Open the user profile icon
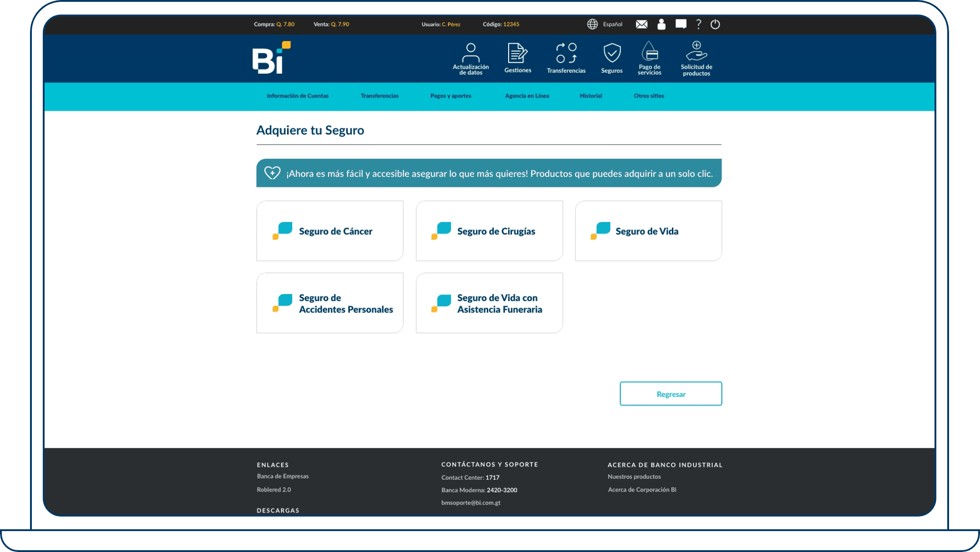This screenshot has height=552, width=980. pos(662,24)
